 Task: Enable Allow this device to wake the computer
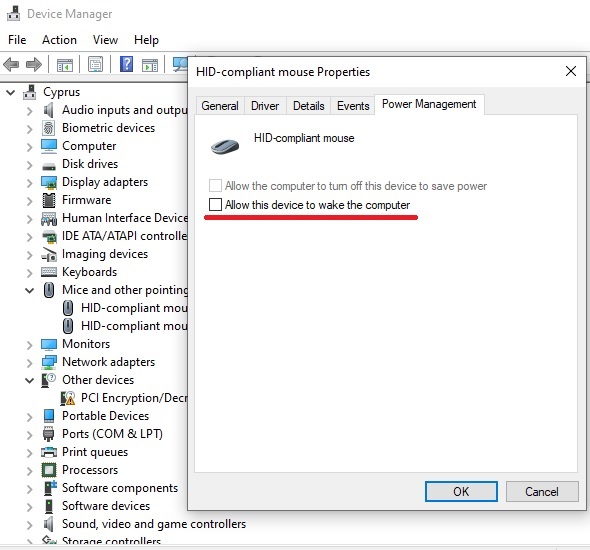pyautogui.click(x=215, y=205)
